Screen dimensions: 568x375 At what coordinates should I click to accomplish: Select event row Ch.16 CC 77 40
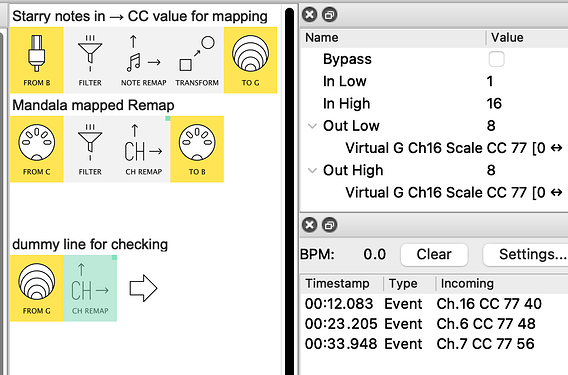(x=435, y=304)
